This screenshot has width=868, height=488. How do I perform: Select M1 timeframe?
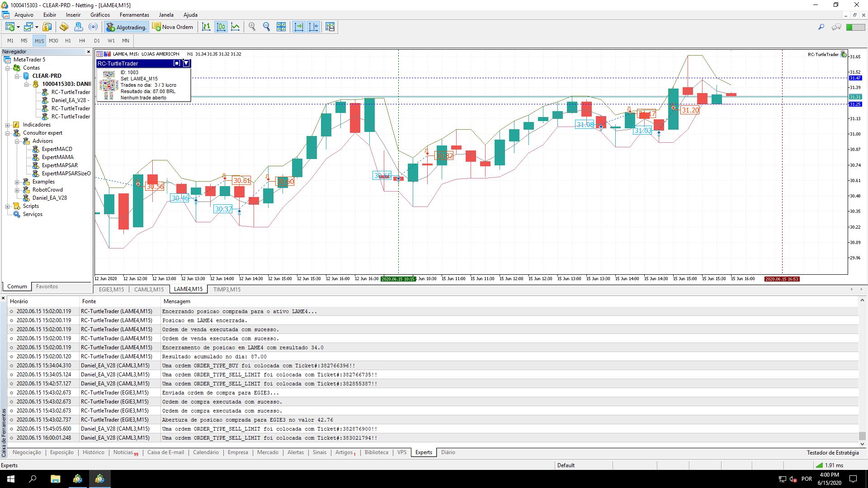tap(10, 41)
